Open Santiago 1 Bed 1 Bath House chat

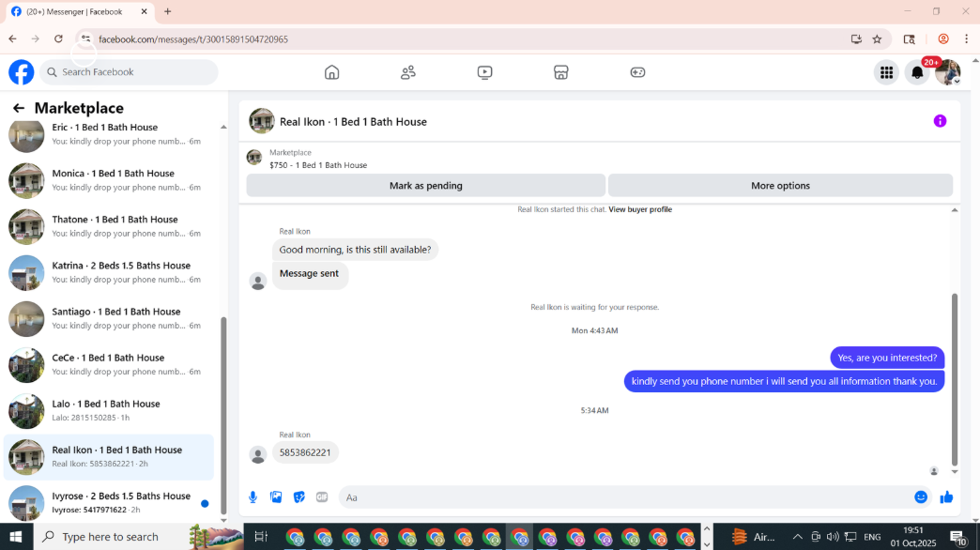tap(110, 319)
